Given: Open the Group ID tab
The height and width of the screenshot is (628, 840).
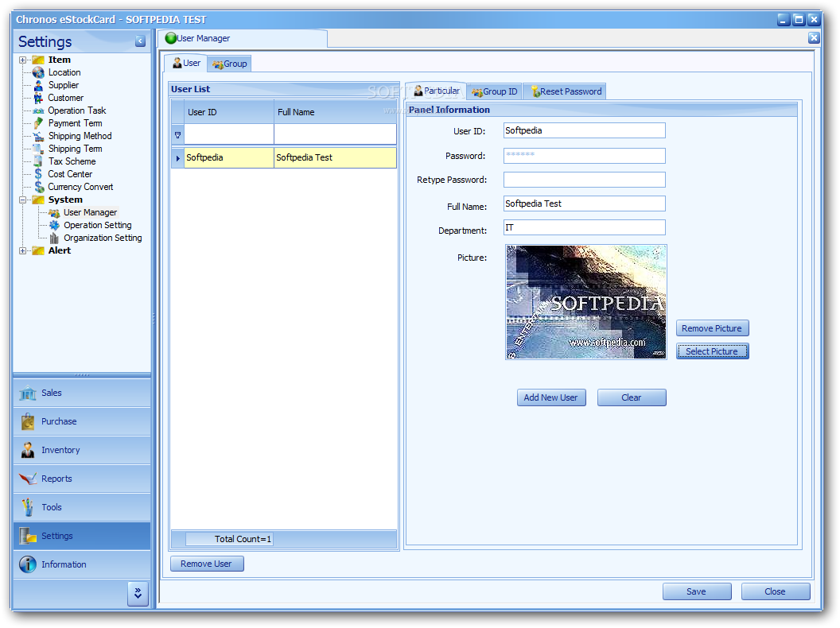Looking at the screenshot, I should [x=495, y=91].
